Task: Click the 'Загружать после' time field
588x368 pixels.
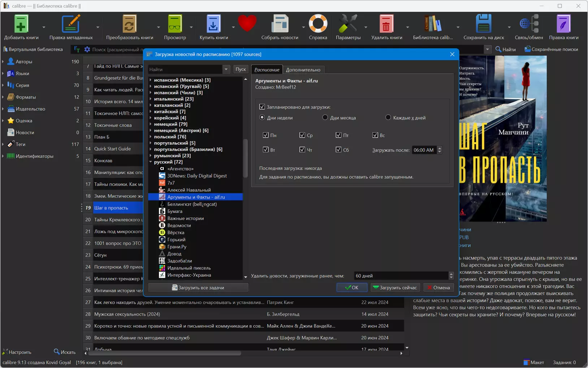Action: (x=424, y=150)
